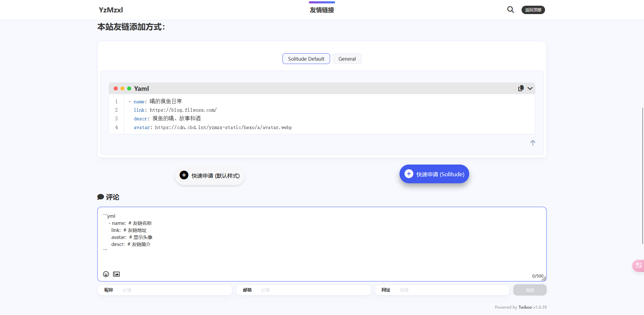
Task: Click 快速申请 (Solitude) button
Action: [434, 174]
